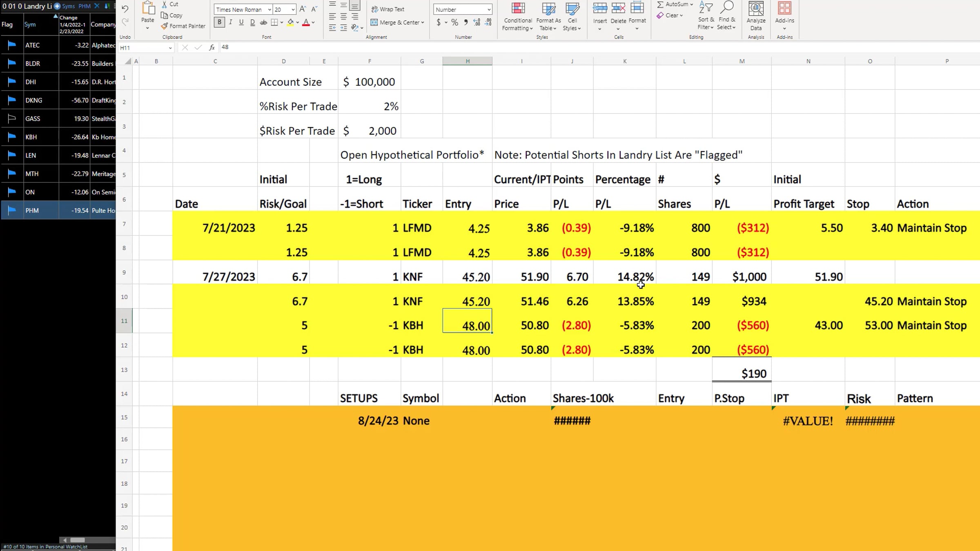
Task: Expand the Paste options arrow
Action: (147, 28)
